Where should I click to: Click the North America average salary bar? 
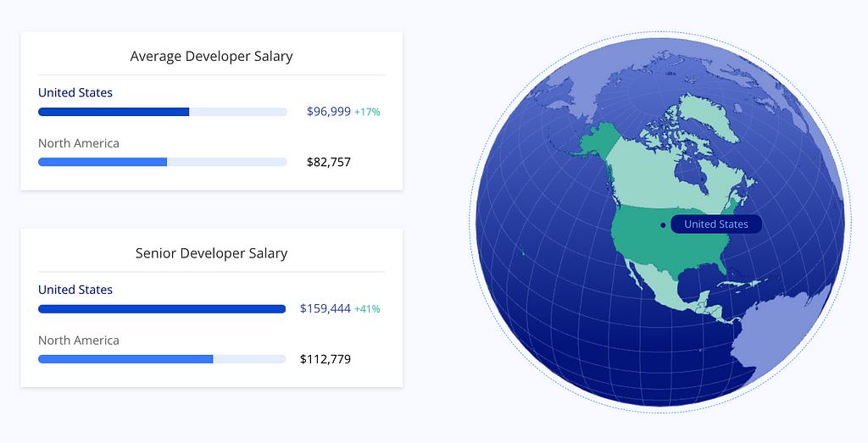point(162,162)
